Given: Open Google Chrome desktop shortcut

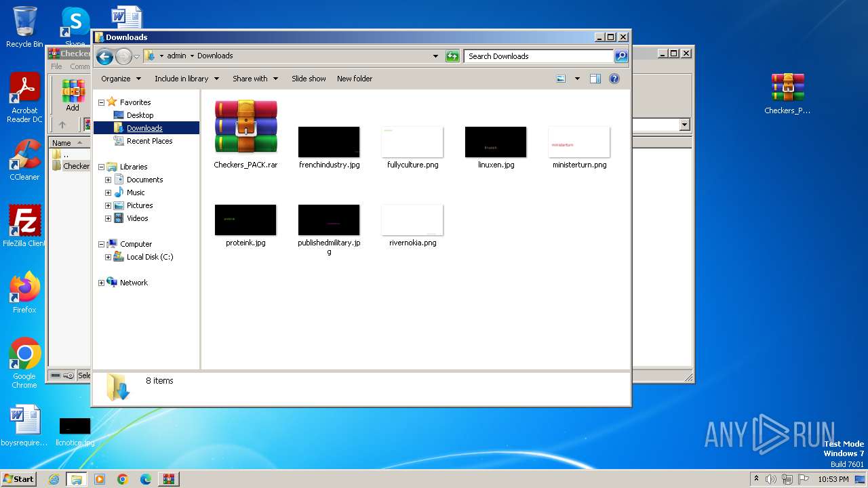Looking at the screenshot, I should click(24, 363).
